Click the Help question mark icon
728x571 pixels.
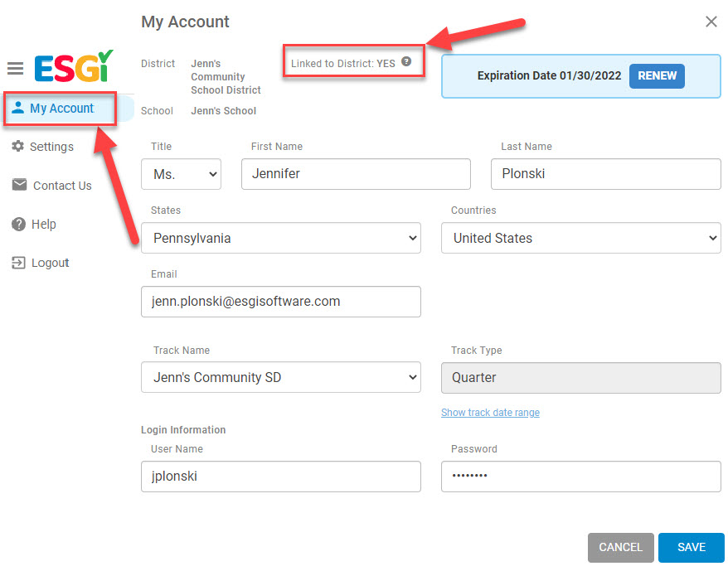pos(18,225)
